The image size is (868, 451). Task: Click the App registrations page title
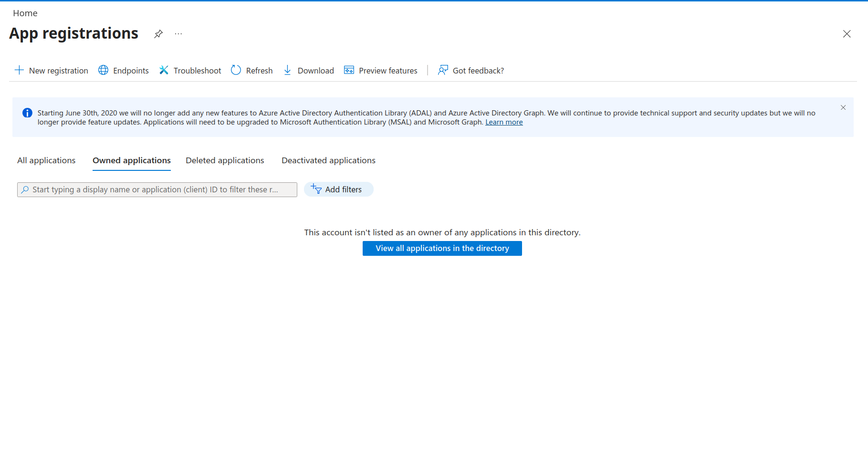tap(73, 33)
